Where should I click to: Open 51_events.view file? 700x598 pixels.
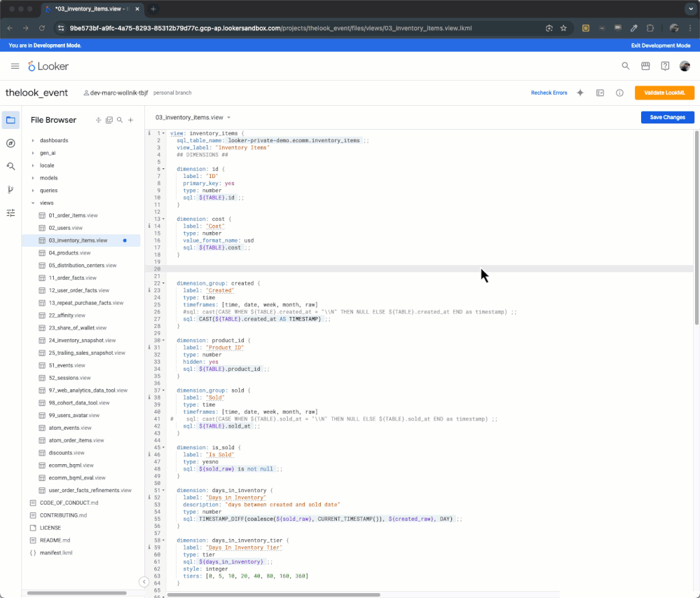pyautogui.click(x=67, y=365)
